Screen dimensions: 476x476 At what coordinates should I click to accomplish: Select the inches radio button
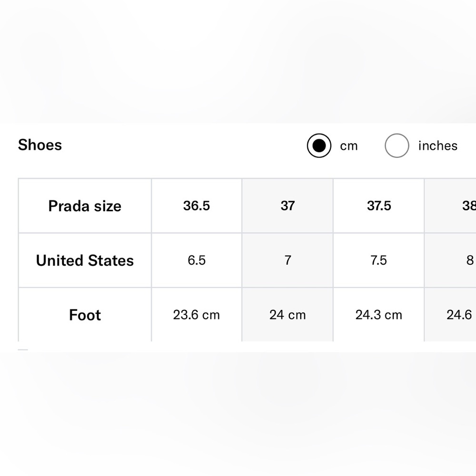[397, 146]
